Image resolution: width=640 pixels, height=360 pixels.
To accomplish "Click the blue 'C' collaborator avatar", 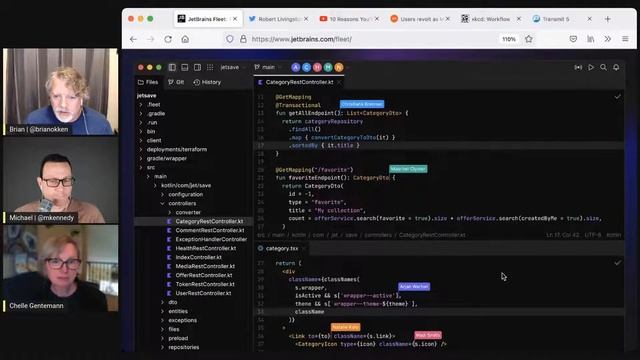I will (307, 67).
